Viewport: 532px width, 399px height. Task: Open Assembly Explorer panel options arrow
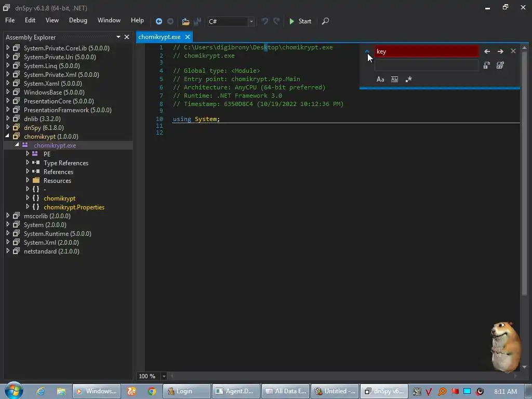tap(118, 37)
